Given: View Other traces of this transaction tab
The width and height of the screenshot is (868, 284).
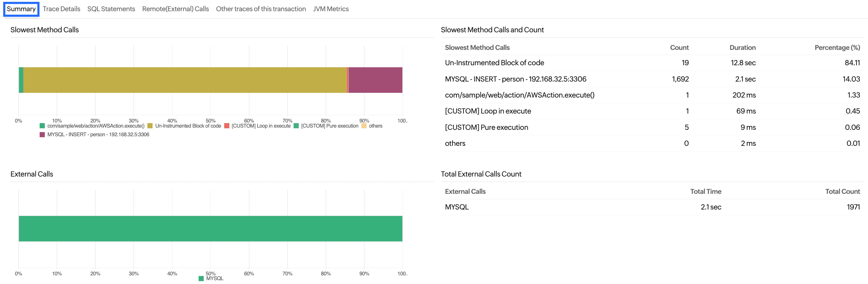Looking at the screenshot, I should pos(261,9).
